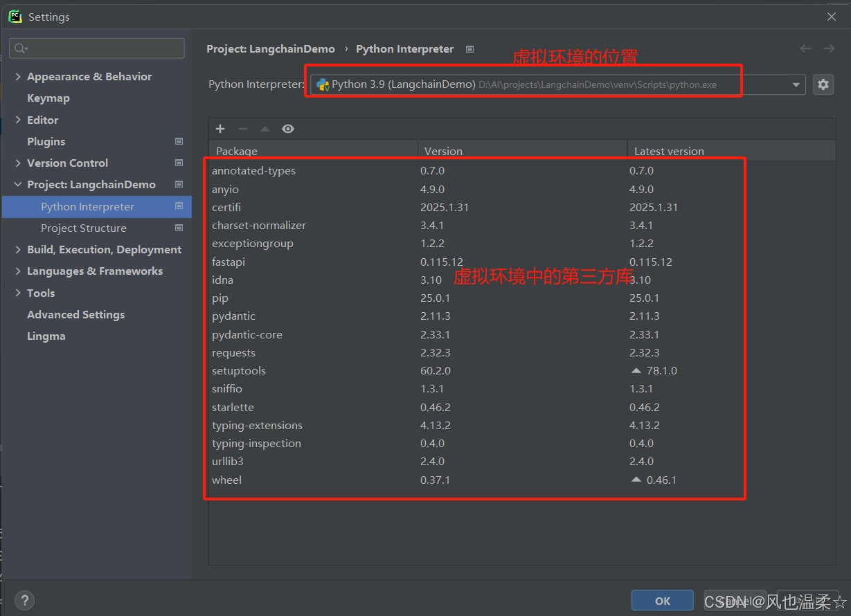The height and width of the screenshot is (616, 851).
Task: Select the urllib3 package row
Action: (x=522, y=461)
